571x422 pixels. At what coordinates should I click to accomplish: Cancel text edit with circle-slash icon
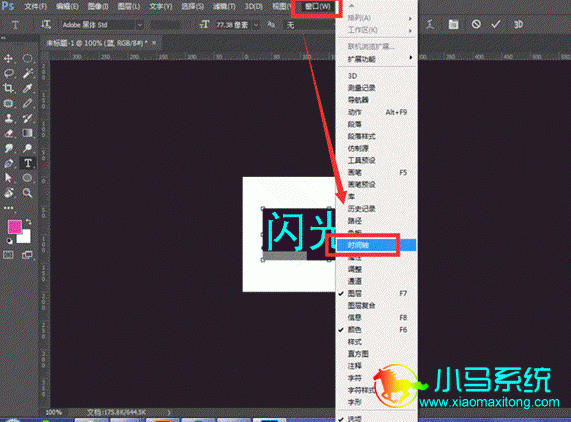(476, 24)
